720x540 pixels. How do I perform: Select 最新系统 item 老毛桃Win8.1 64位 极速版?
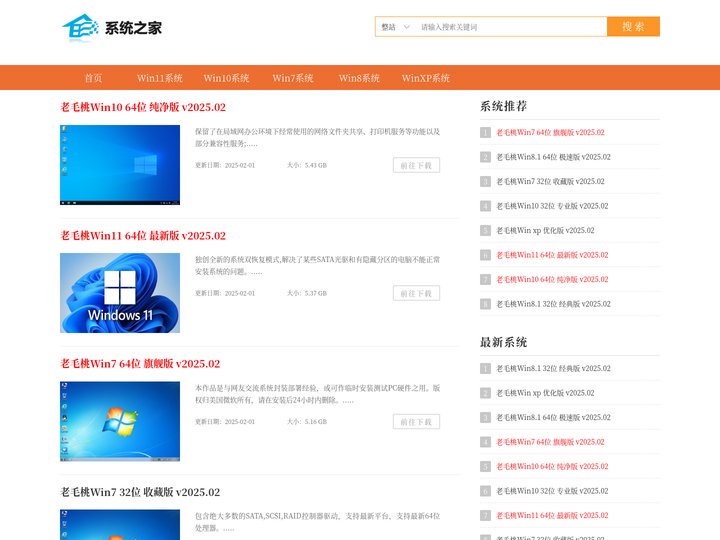point(553,417)
